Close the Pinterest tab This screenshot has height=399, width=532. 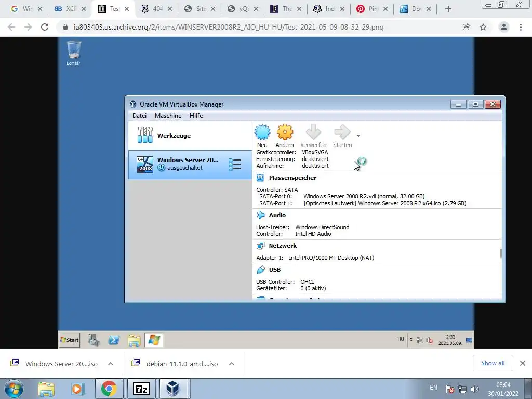[385, 9]
